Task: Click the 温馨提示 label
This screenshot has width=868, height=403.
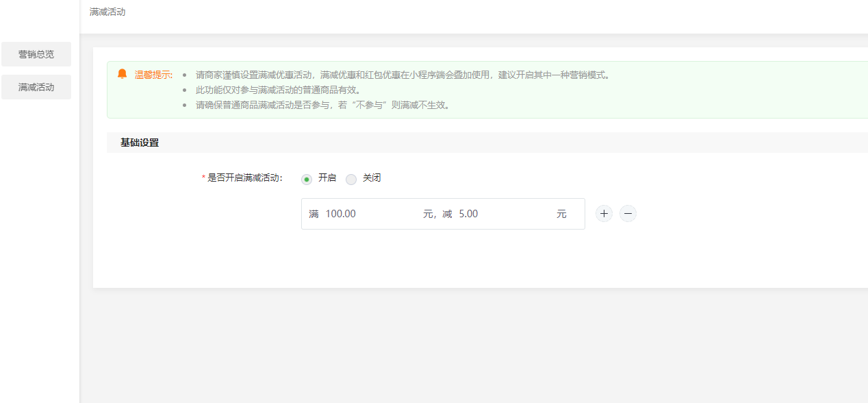Action: click(153, 75)
